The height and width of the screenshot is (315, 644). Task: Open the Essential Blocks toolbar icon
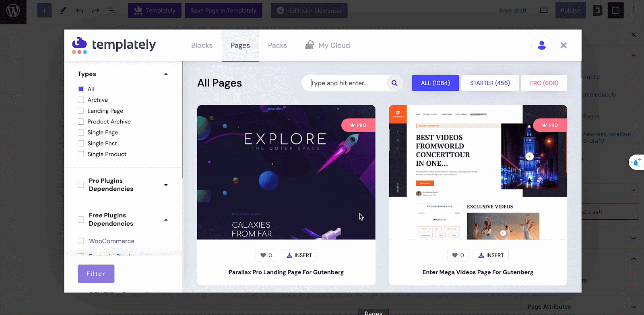tap(598, 10)
